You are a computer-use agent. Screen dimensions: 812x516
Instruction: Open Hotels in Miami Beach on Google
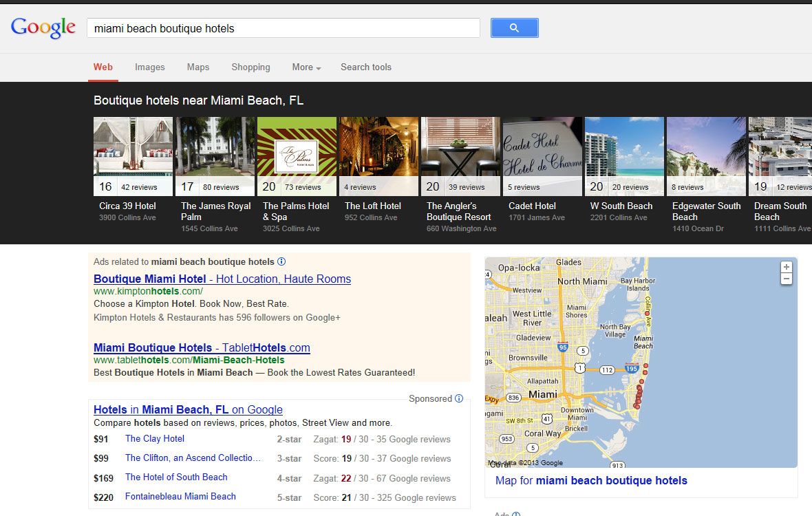point(188,409)
